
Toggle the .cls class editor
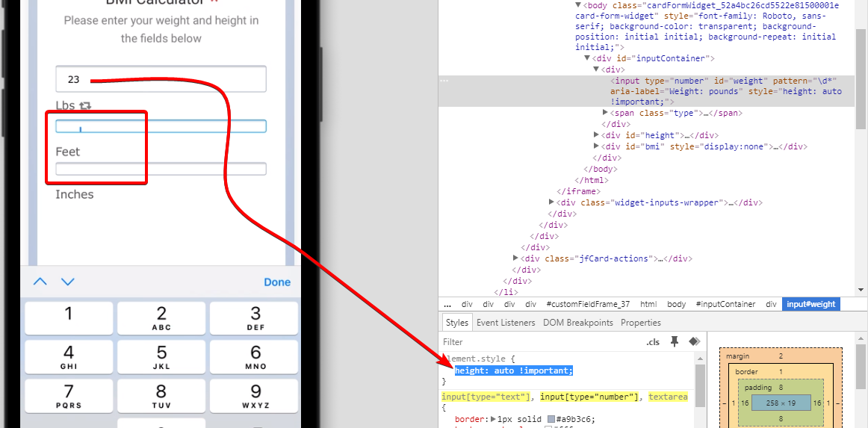[653, 342]
